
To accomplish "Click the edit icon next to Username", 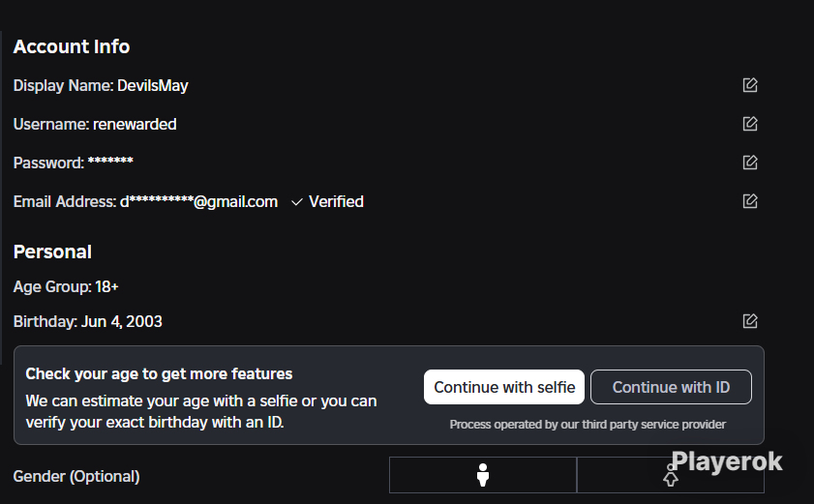I will click(x=749, y=124).
